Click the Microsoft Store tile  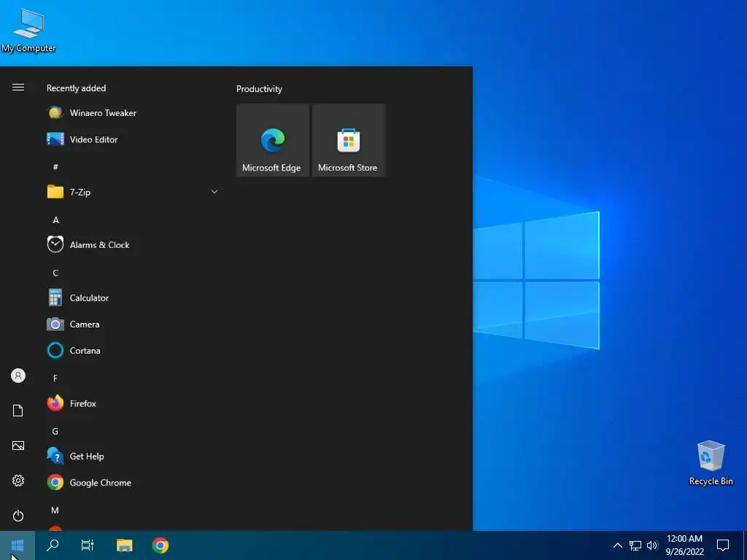pyautogui.click(x=348, y=141)
